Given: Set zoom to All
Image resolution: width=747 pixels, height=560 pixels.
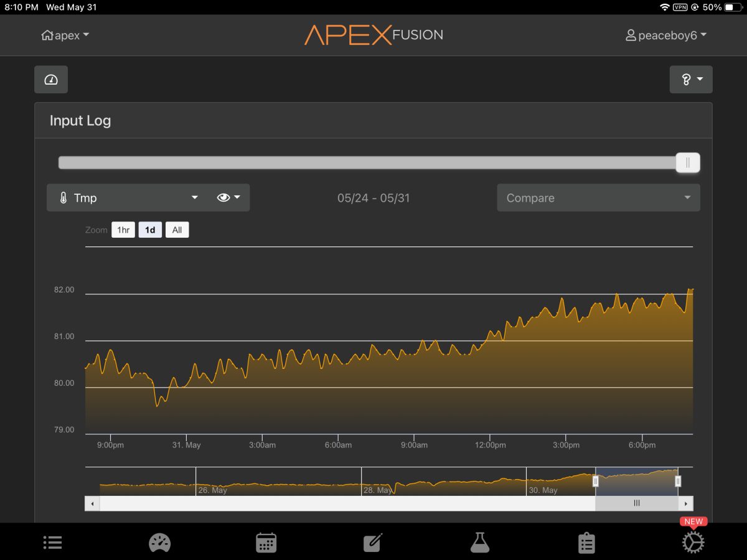Looking at the screenshot, I should pos(177,230).
